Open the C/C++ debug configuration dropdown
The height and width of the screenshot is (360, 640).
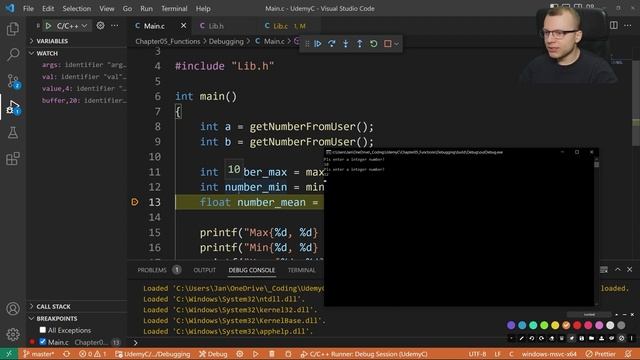(72, 26)
